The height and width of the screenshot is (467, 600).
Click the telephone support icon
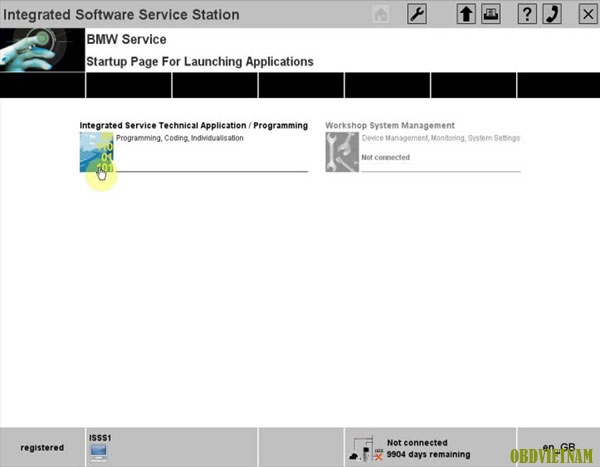click(552, 15)
